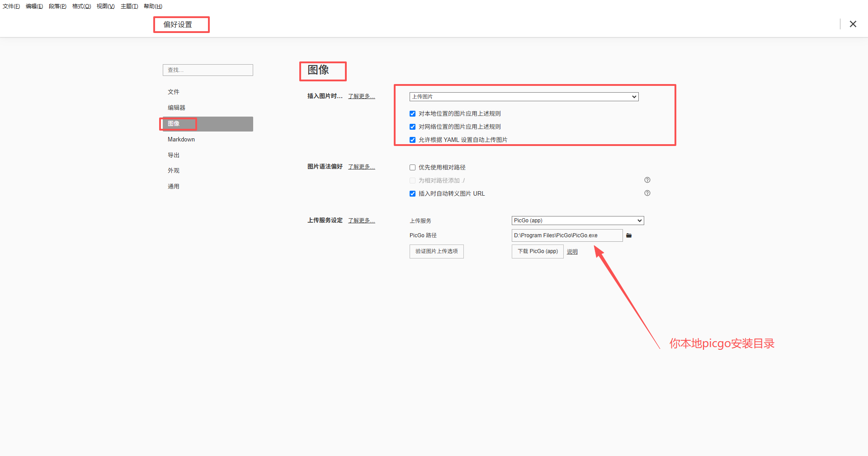
Task: Enable 优先使用相对路径 checkbox
Action: pyautogui.click(x=412, y=168)
